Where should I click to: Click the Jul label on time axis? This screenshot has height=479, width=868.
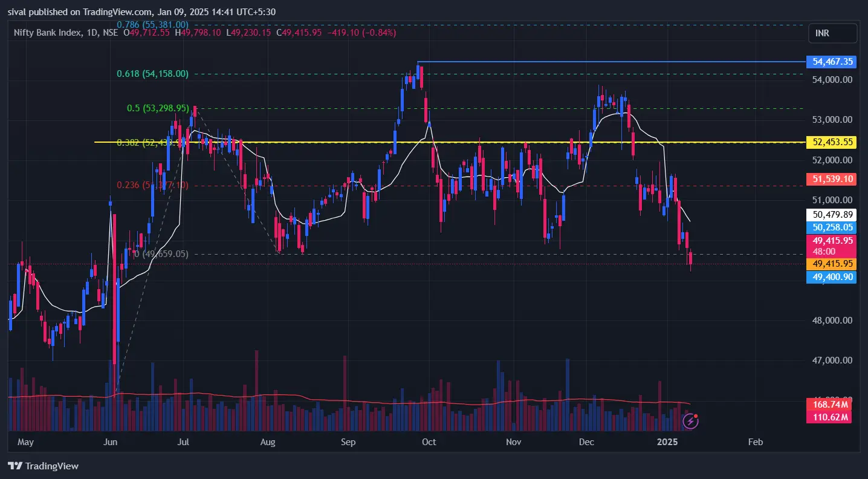(x=184, y=442)
